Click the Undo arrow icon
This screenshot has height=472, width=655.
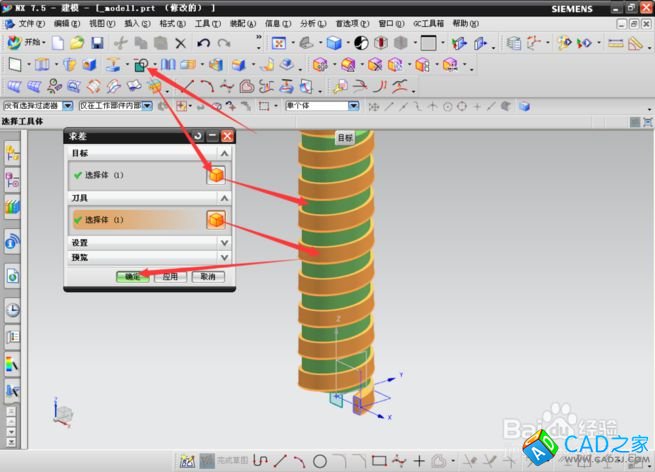[x=204, y=43]
